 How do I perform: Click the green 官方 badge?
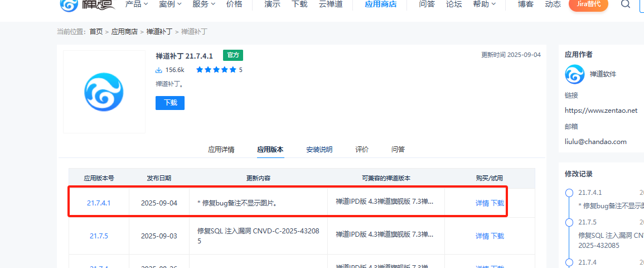click(x=233, y=55)
